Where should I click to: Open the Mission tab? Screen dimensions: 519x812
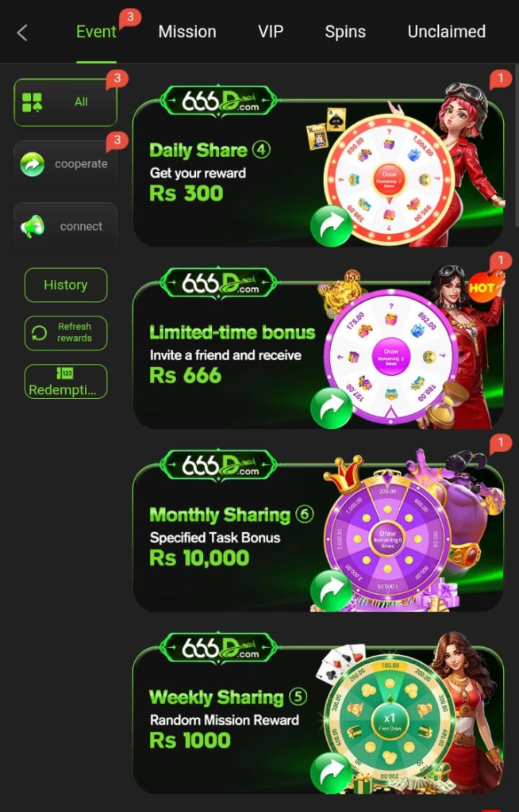pos(187,32)
